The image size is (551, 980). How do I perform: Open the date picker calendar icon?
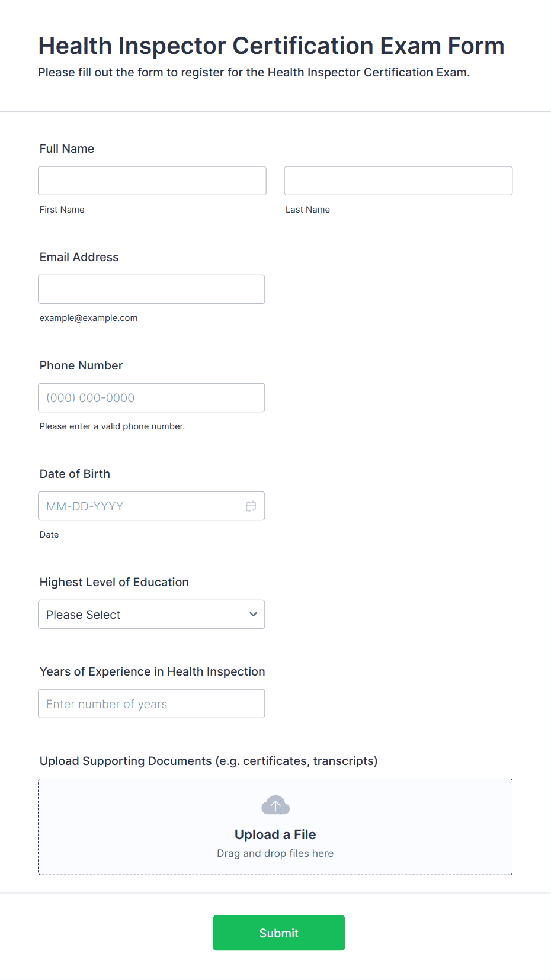point(251,506)
